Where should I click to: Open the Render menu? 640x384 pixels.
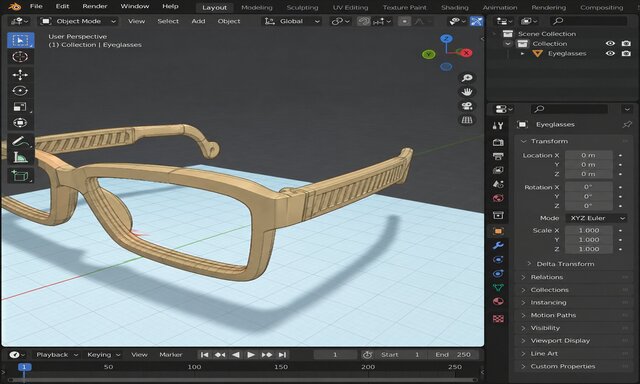(x=95, y=6)
